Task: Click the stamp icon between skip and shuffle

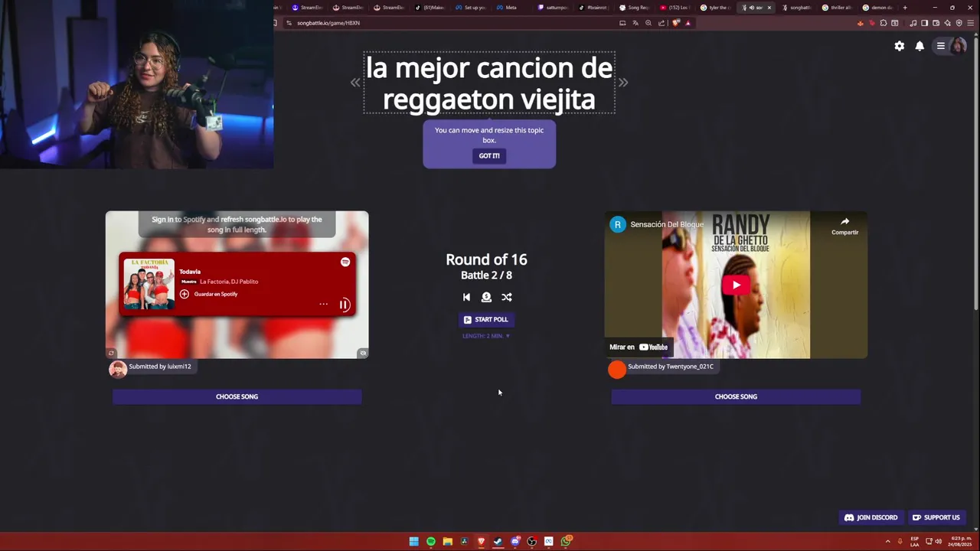Action: pos(486,297)
